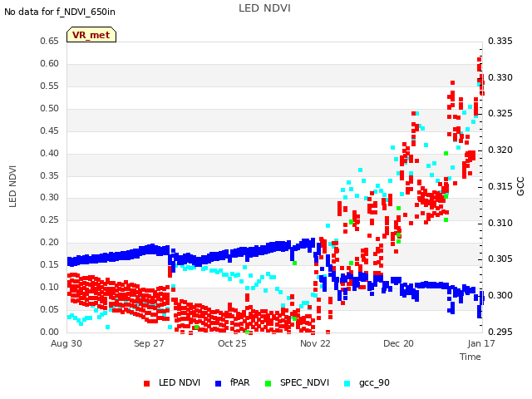Image resolution: width=532 pixels, height=399 pixels.
Task: Click the 0.50 left axis value
Action: point(49,108)
